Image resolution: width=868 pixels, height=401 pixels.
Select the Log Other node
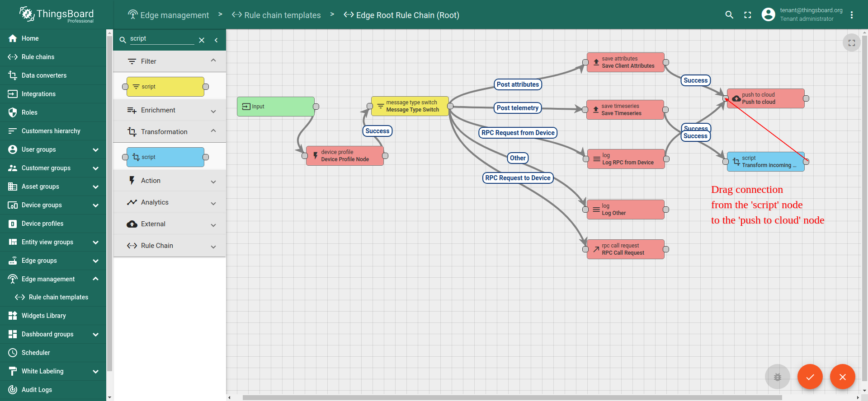click(626, 210)
